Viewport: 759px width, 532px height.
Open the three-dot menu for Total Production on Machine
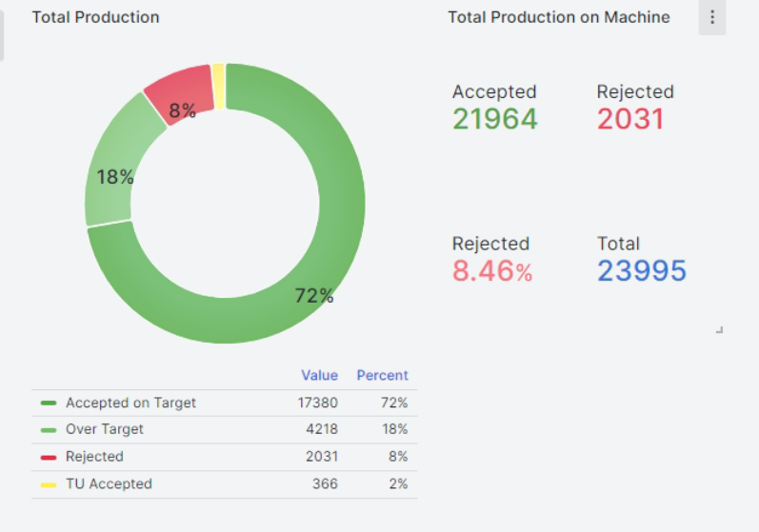[x=712, y=18]
